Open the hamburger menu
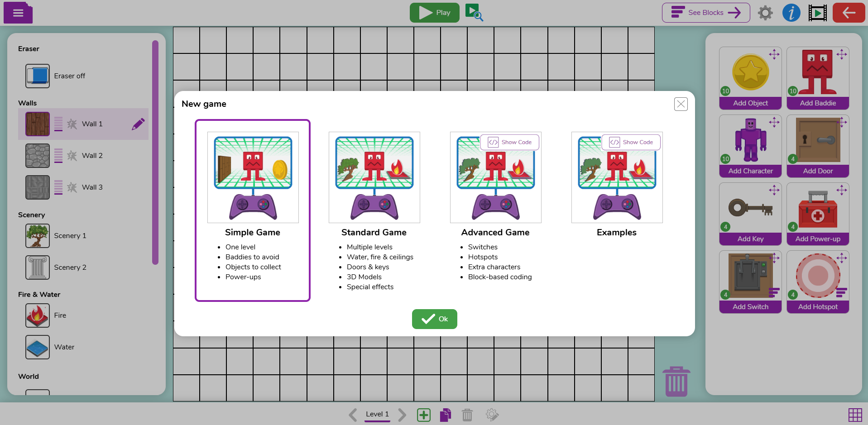 [18, 13]
